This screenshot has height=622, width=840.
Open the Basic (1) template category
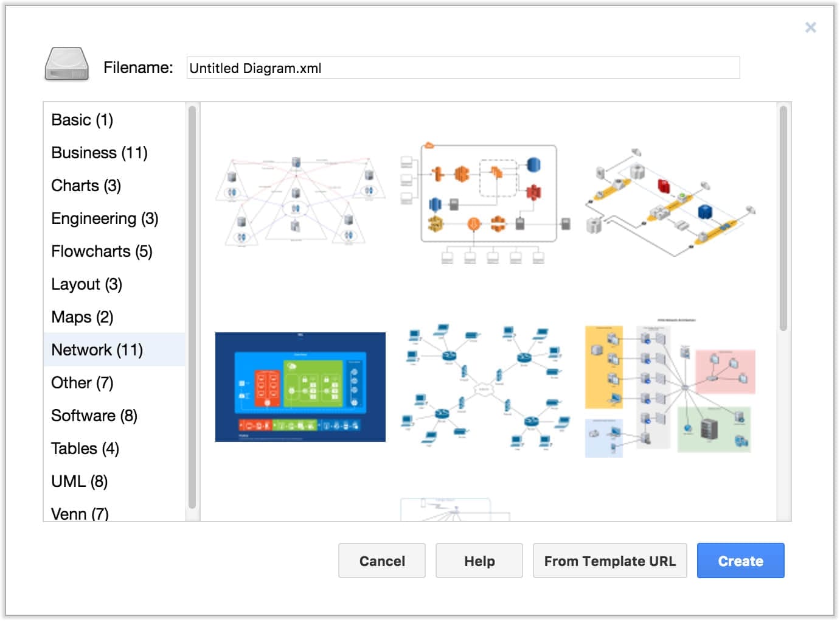(x=82, y=120)
